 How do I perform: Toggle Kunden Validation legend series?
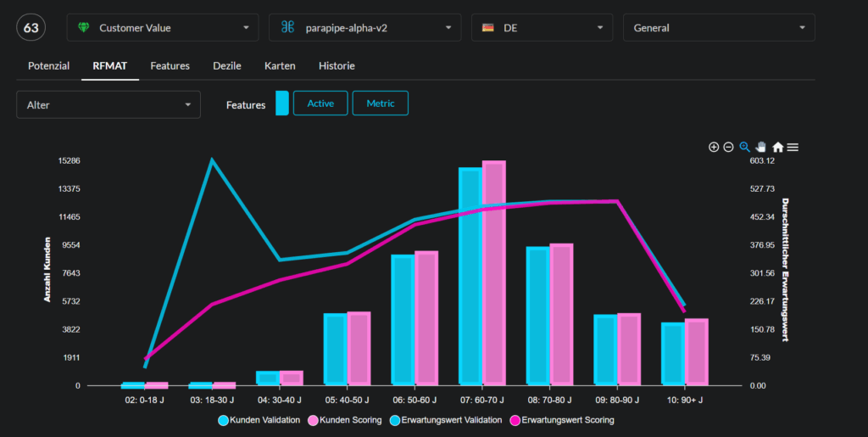259,419
